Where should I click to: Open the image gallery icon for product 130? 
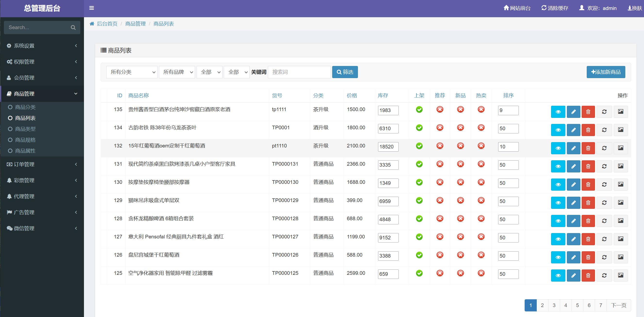(x=620, y=184)
